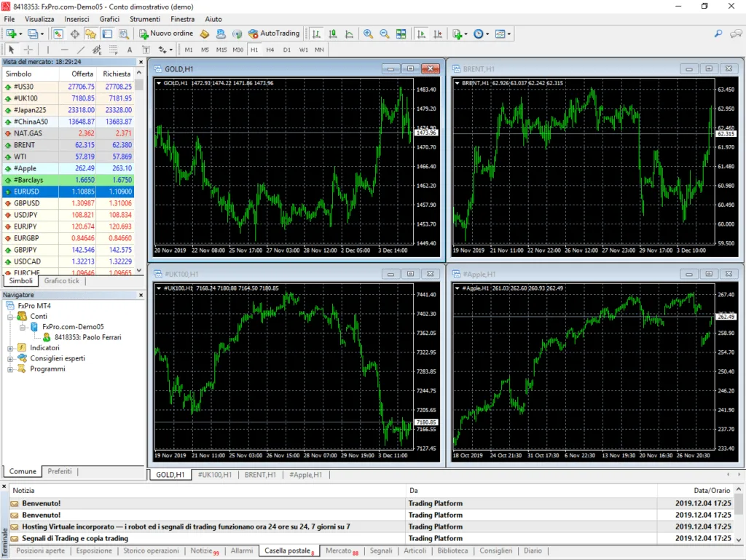Close the Vista del mercato panel
The image size is (746, 560).
[141, 63]
